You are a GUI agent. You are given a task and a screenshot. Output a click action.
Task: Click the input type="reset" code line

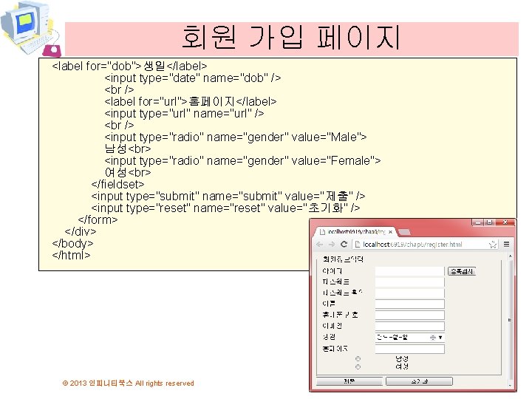coord(225,208)
